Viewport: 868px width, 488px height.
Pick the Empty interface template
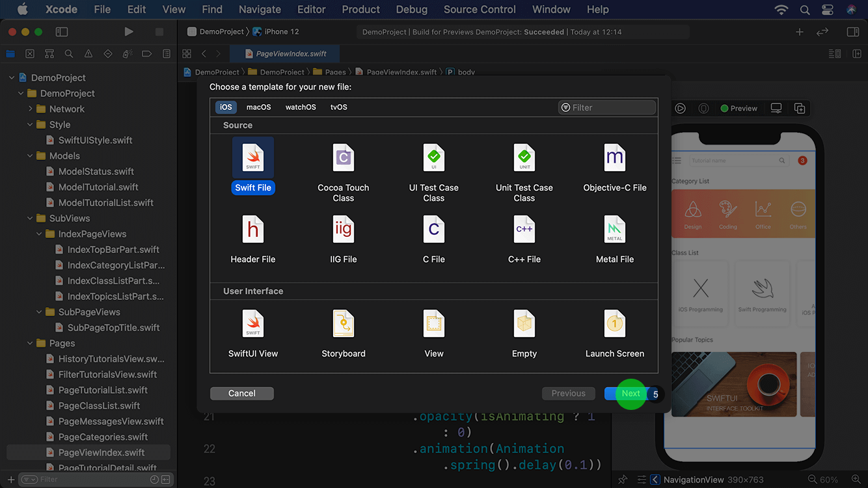(524, 333)
